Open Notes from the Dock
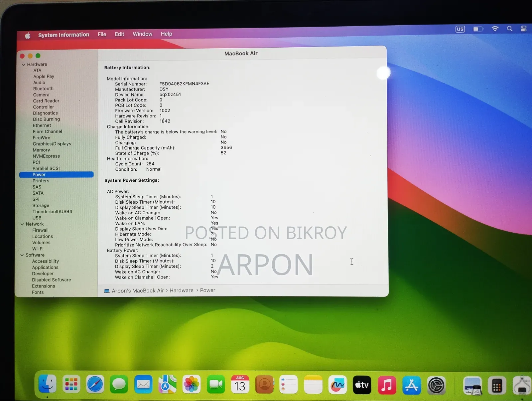The height and width of the screenshot is (401, 532). [x=313, y=385]
